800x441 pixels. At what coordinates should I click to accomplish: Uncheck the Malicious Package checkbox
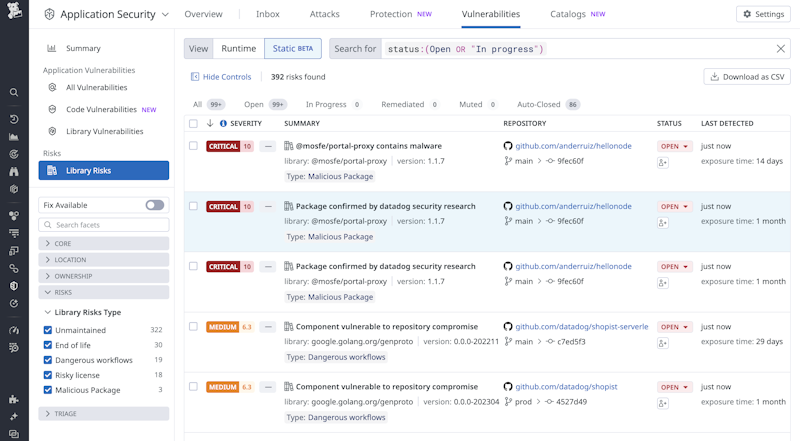pos(48,390)
